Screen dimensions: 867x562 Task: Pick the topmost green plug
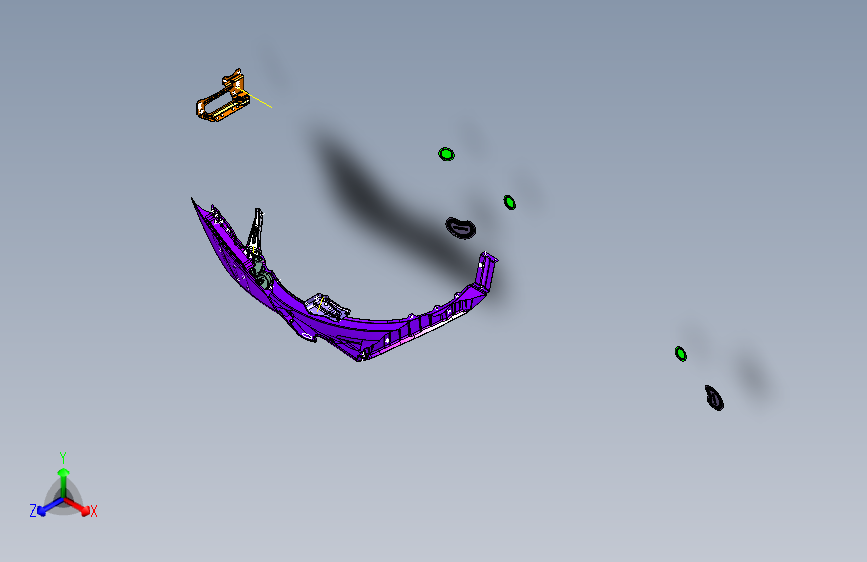click(446, 154)
